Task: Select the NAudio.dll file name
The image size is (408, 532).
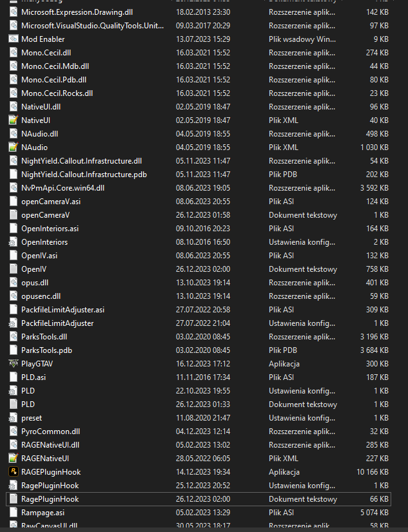Action: [39, 134]
